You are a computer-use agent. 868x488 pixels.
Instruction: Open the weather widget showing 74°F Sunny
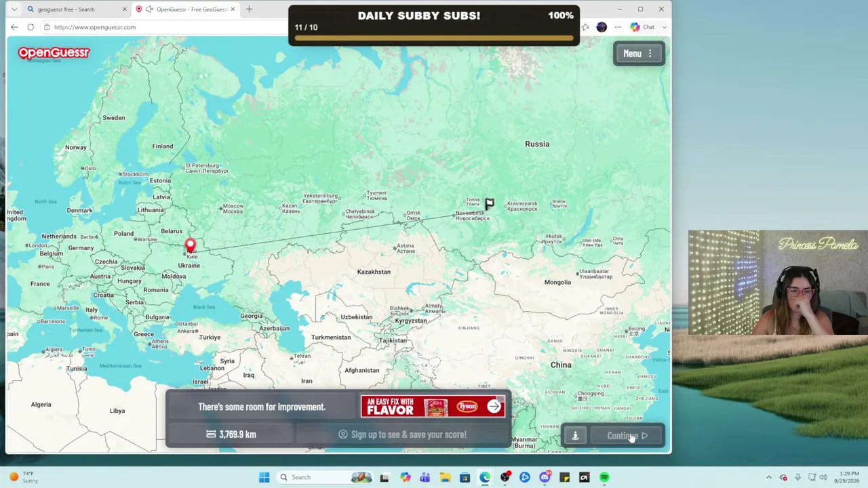click(24, 477)
